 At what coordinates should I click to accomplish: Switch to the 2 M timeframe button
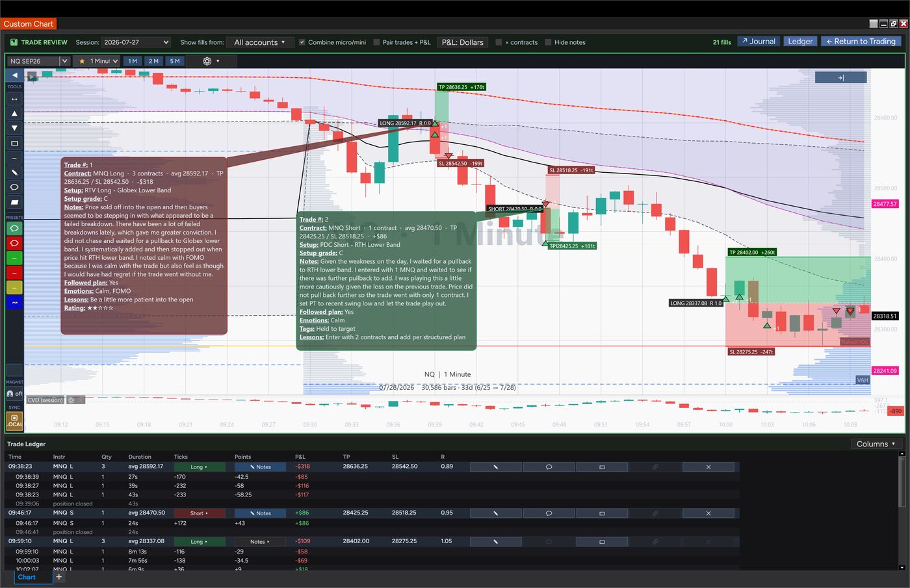pos(153,61)
